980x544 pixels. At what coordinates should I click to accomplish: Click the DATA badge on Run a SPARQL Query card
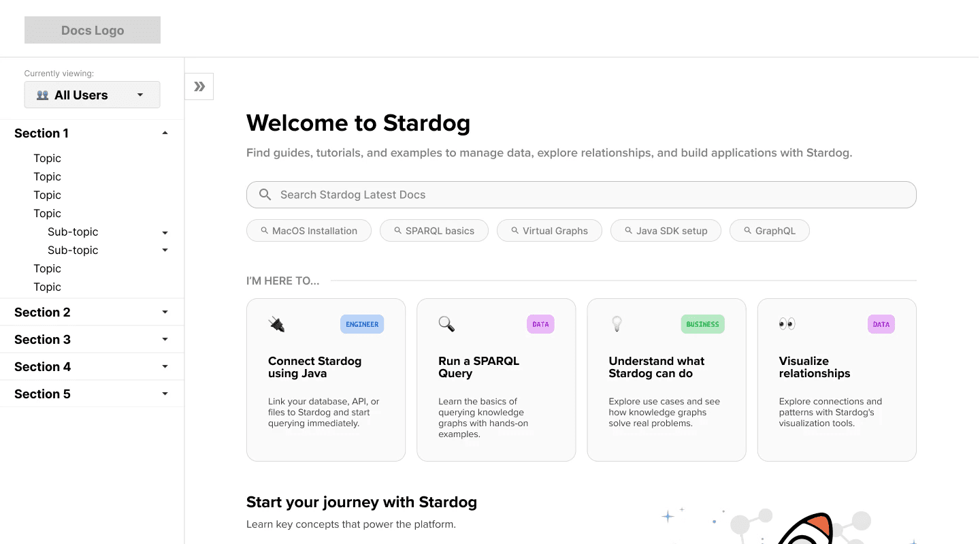tap(540, 324)
